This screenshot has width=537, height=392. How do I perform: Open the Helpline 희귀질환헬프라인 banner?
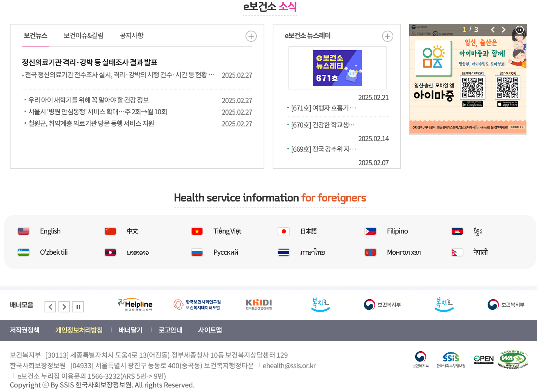135,304
